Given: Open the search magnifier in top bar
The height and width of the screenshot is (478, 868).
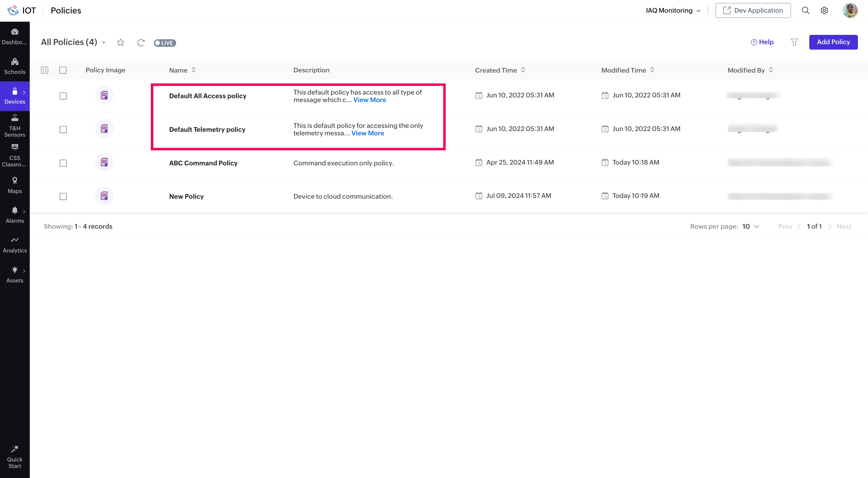Looking at the screenshot, I should 805,10.
